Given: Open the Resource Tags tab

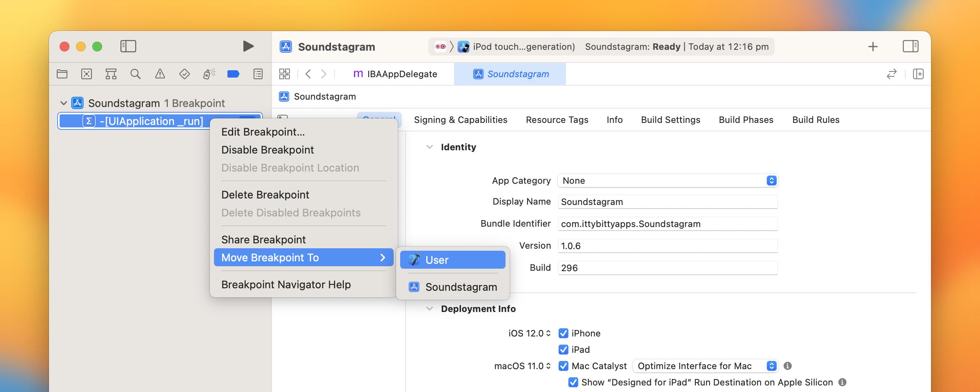Looking at the screenshot, I should (x=557, y=120).
